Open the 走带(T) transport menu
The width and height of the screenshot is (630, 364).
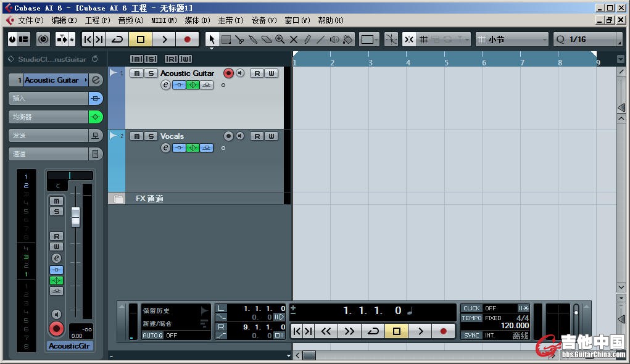click(231, 20)
